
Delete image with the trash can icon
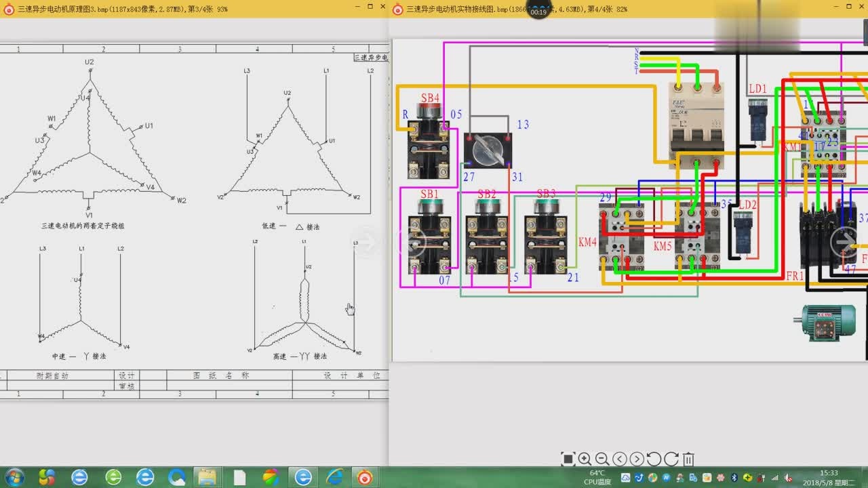(x=688, y=459)
